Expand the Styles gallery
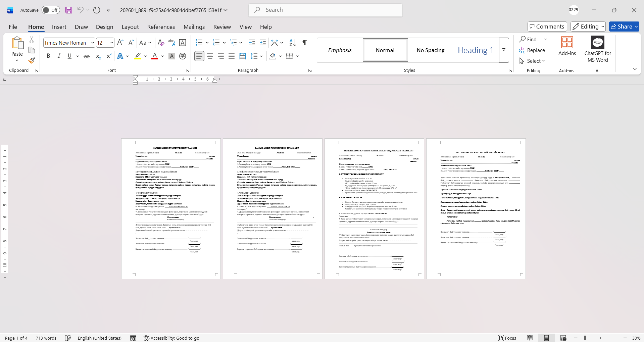 504,50
